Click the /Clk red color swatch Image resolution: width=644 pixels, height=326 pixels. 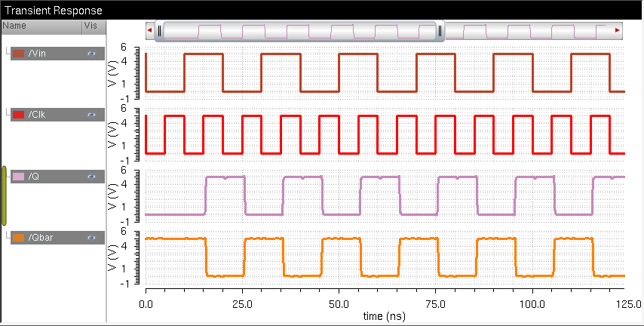click(x=19, y=115)
